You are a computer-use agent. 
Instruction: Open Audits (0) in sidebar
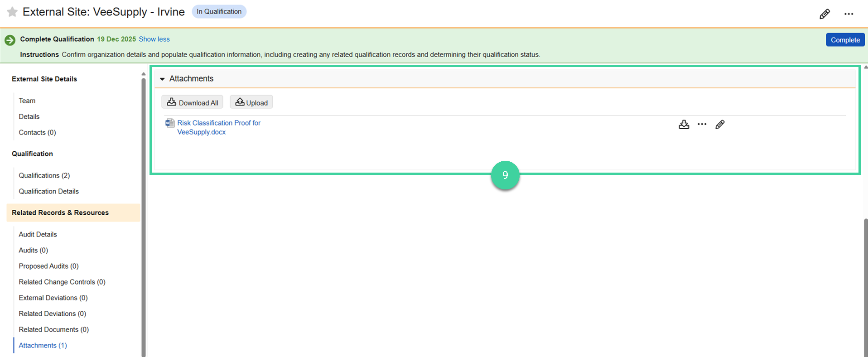pyautogui.click(x=33, y=250)
